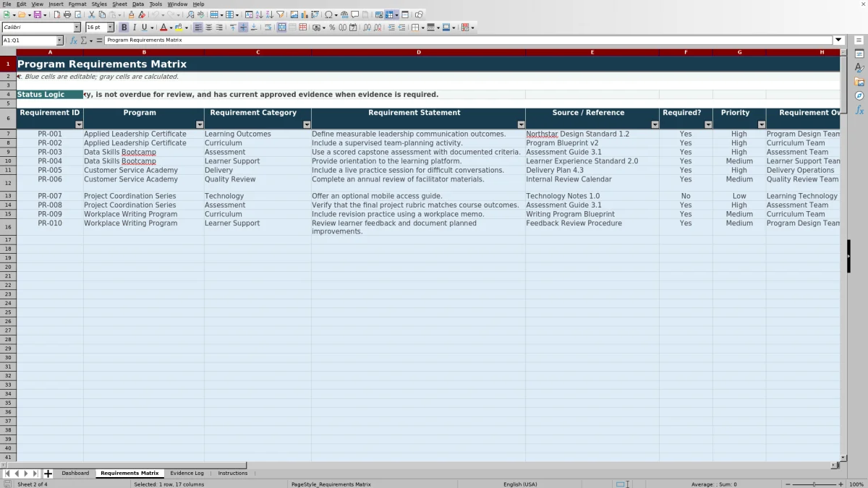Open the Source / Reference filter dropdown

655,124
